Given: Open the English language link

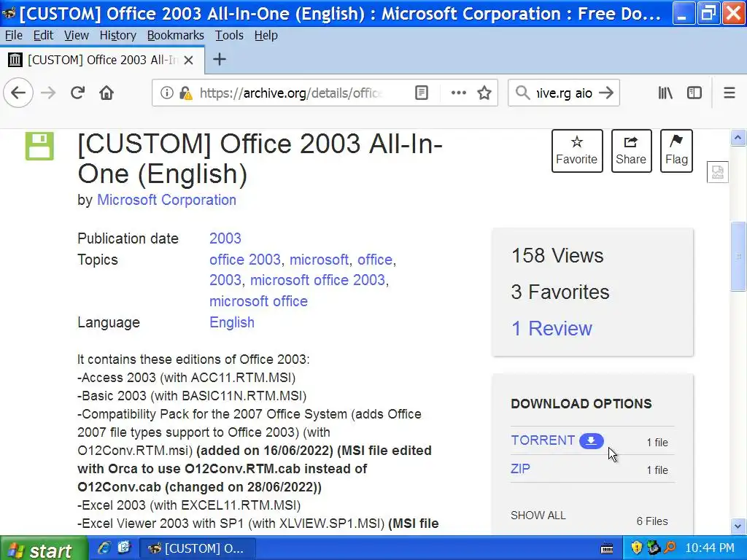Looking at the screenshot, I should (x=232, y=322).
